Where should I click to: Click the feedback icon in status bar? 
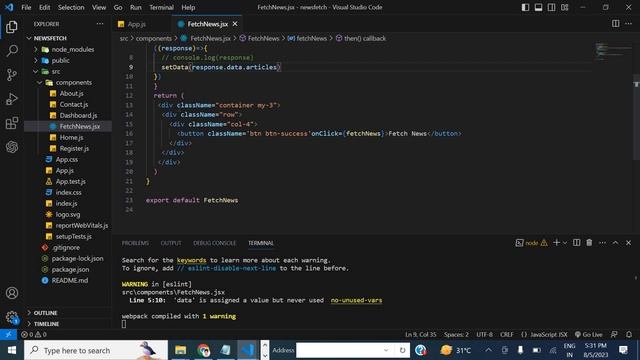click(x=614, y=334)
